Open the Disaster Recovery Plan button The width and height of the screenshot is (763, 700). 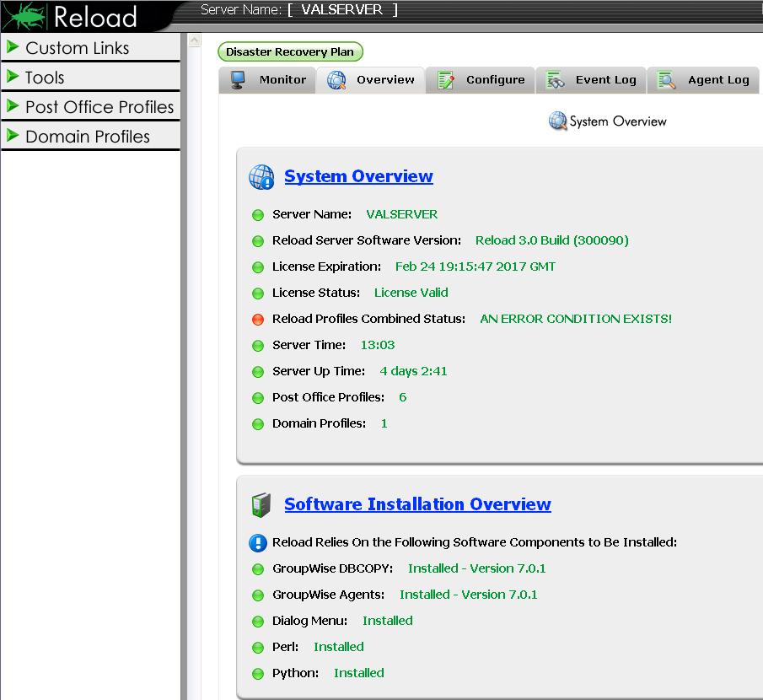pos(290,52)
